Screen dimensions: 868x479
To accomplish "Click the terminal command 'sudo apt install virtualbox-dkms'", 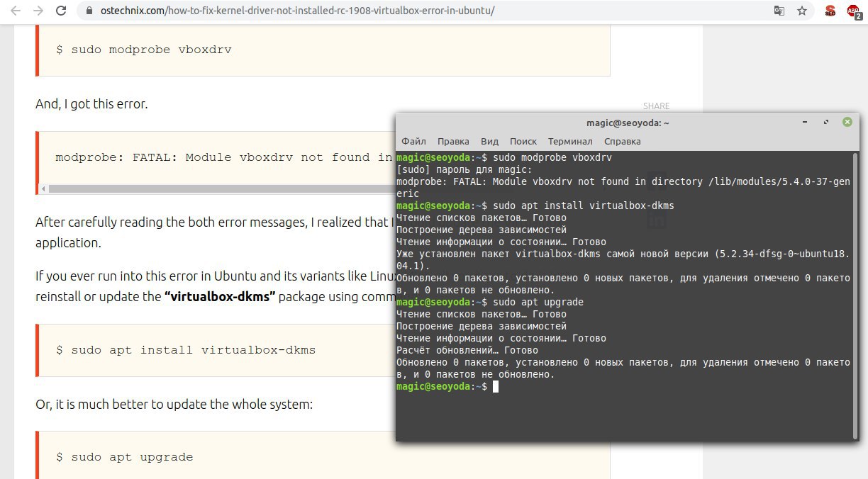I will point(583,205).
